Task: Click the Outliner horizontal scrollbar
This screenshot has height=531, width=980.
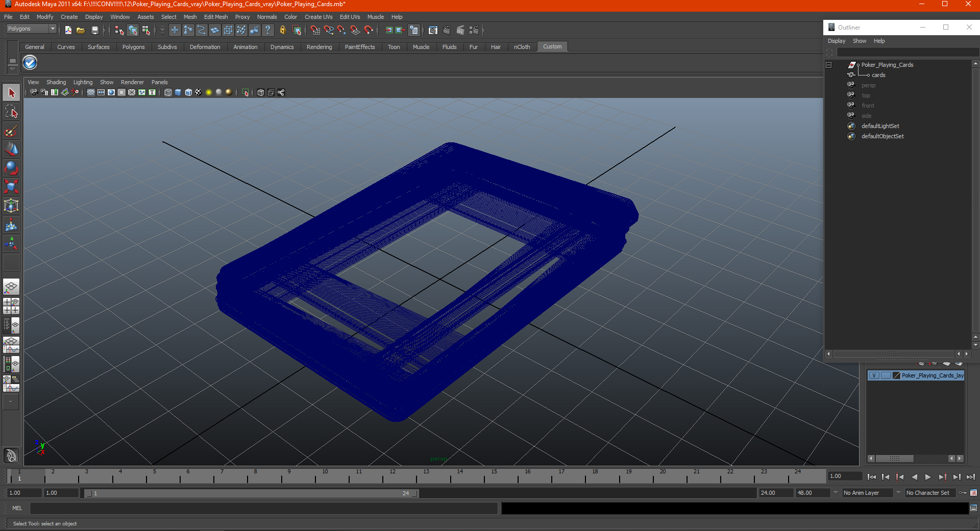Action: (x=894, y=353)
